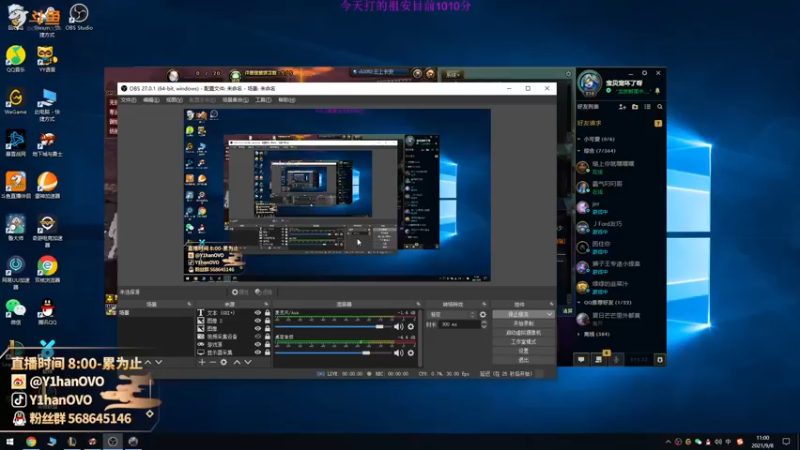Viewport: 800px width, 450px height.
Task: Toggle visibility of 文本 (GDI+) source
Action: 258,313
